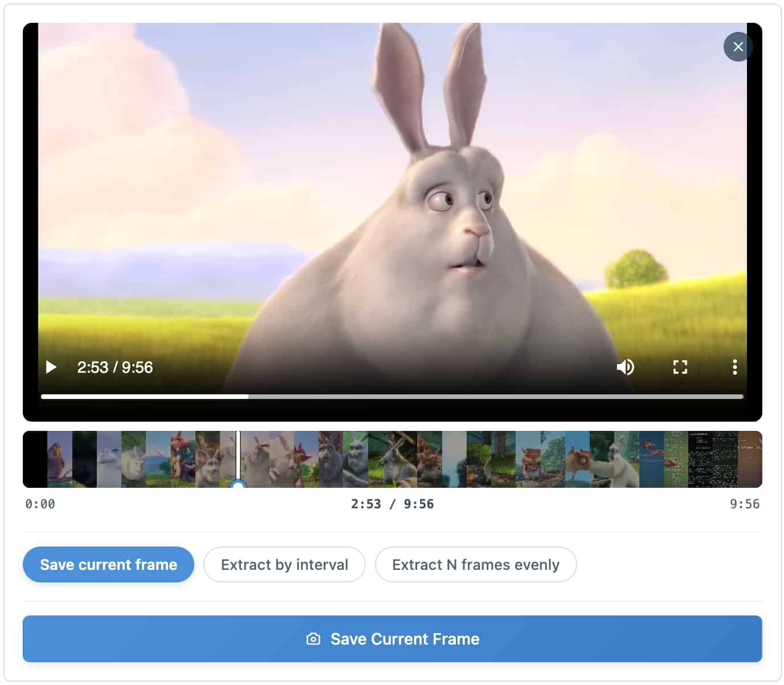The height and width of the screenshot is (685, 784).
Task: Click the filmstrip playhead handle
Action: click(x=239, y=484)
